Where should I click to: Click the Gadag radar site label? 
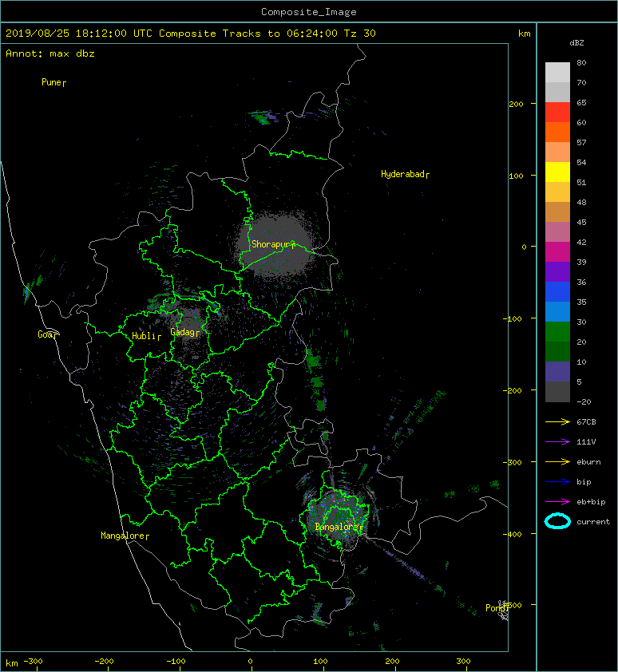[x=185, y=332]
